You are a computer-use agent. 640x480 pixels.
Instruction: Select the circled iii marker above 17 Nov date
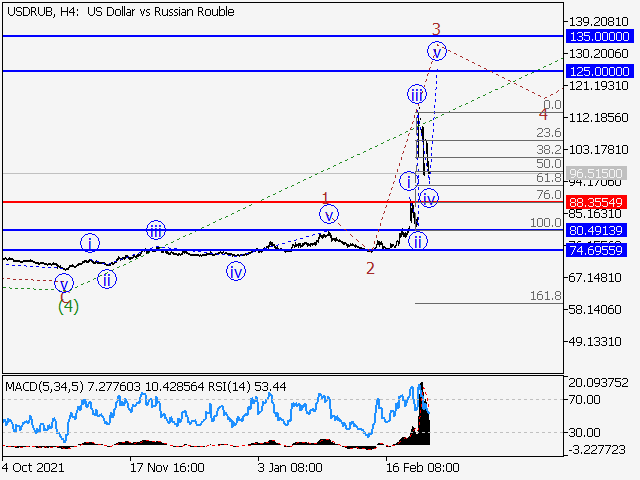click(156, 231)
